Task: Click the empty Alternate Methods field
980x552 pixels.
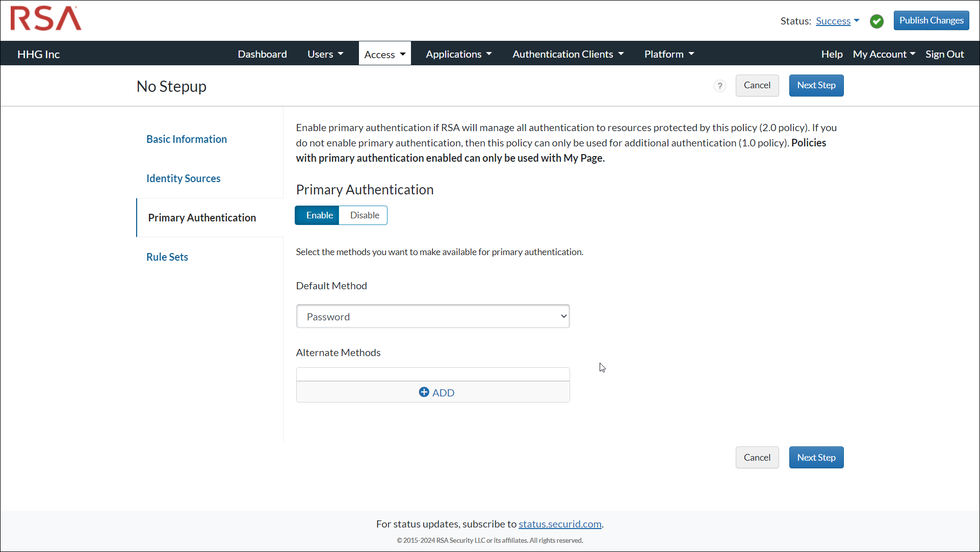Action: point(432,374)
